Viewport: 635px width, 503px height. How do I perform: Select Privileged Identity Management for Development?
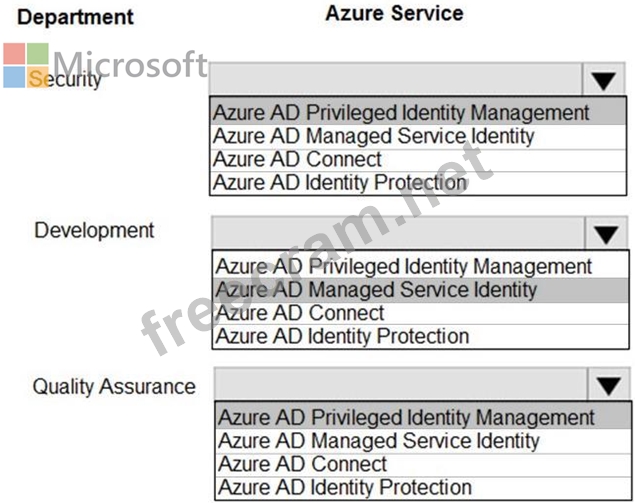(421, 266)
